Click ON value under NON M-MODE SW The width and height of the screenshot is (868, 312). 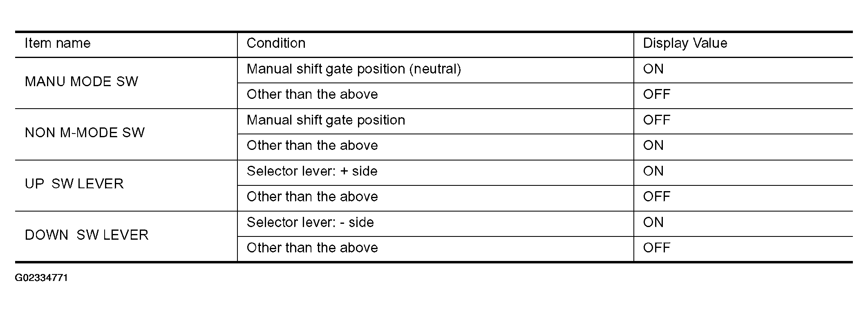coord(653,146)
